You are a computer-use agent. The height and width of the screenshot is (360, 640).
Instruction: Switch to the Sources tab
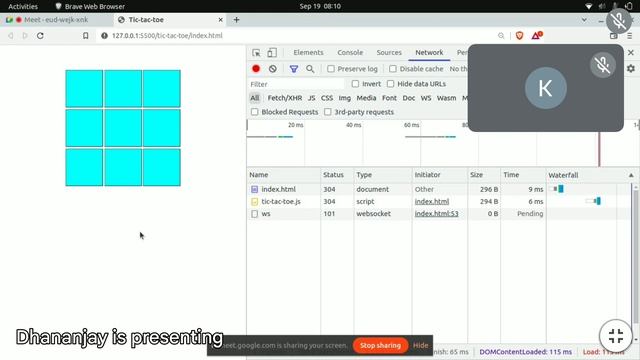coord(389,53)
